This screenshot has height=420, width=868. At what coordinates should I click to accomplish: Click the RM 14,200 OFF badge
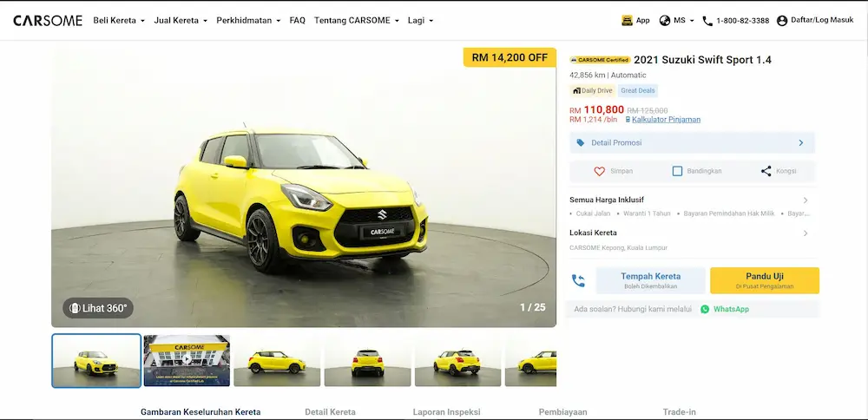(x=510, y=57)
